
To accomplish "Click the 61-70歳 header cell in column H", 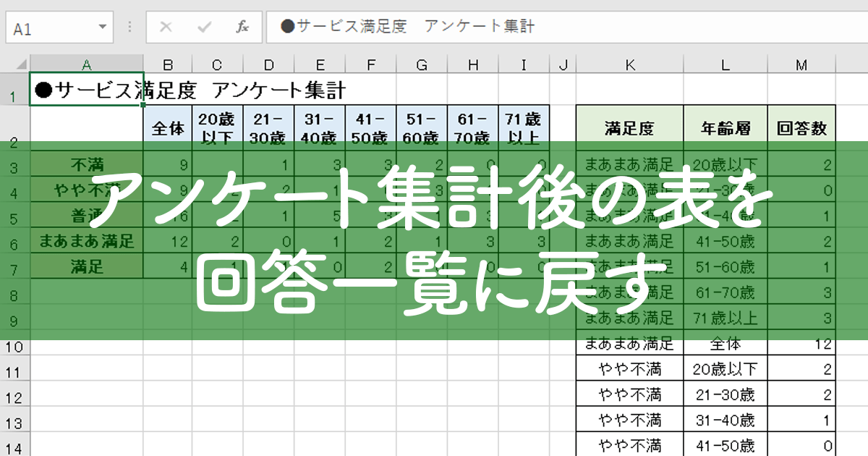I will (x=473, y=128).
